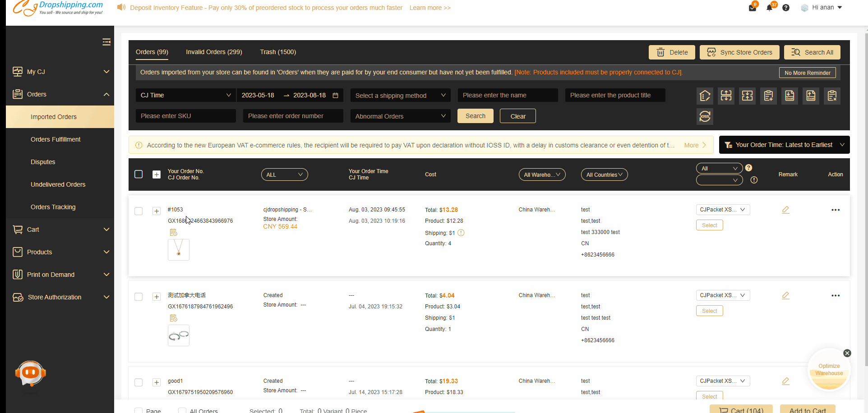
Task: Open the Abnormal Orders dropdown
Action: tap(400, 116)
